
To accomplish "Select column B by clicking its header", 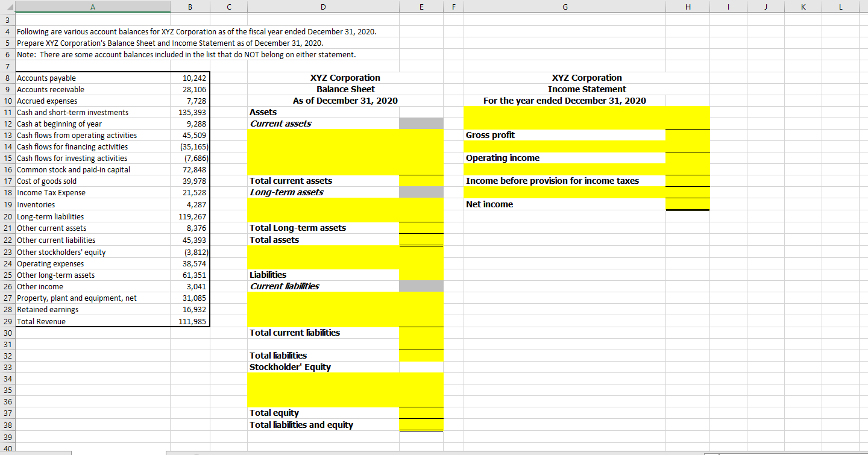I will coord(190,6).
